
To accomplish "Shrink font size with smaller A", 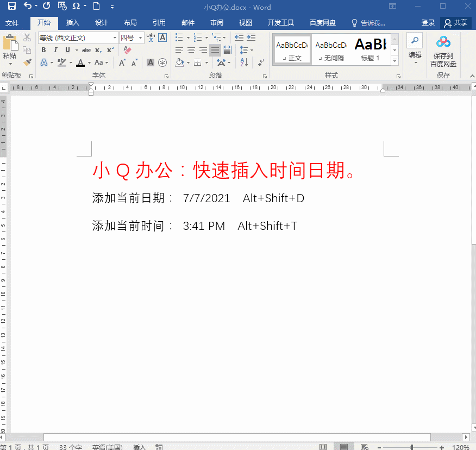I will click(x=134, y=63).
